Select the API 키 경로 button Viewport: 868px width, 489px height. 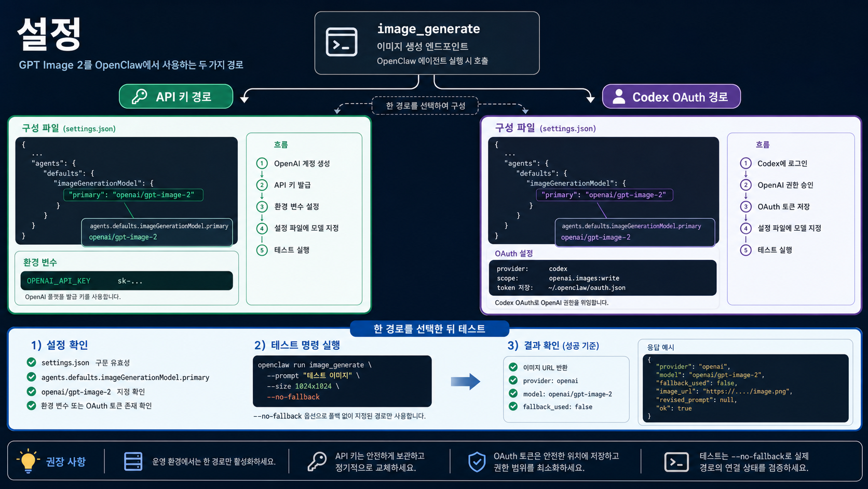point(176,97)
